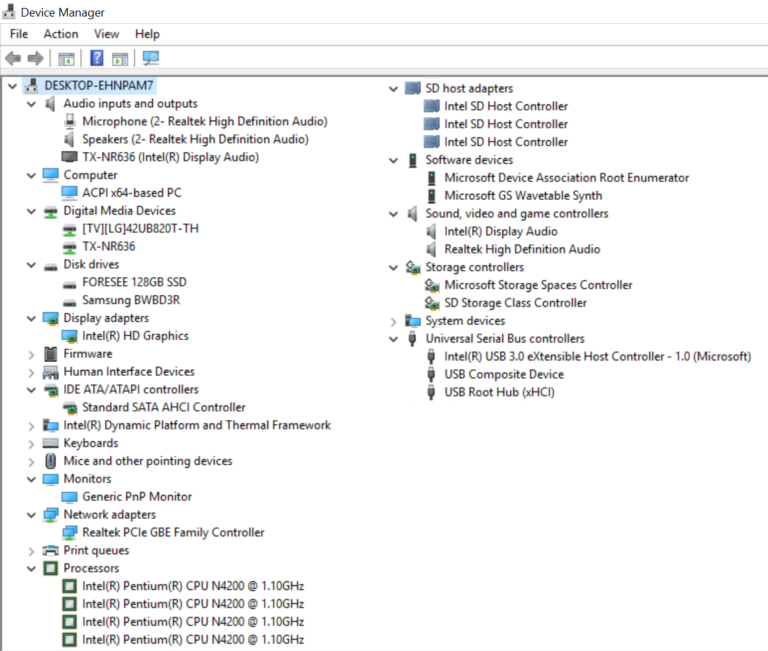Select Microsoft Storage Spaces Controller

pyautogui.click(x=538, y=285)
